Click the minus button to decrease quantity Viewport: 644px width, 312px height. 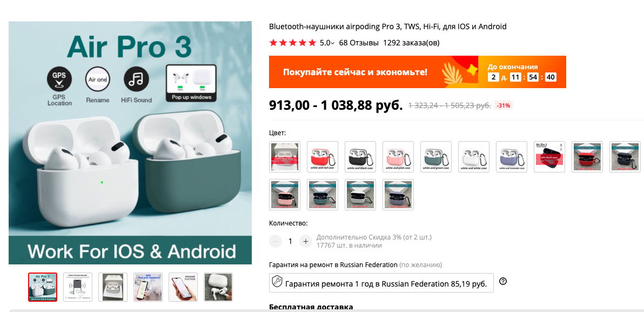point(276,241)
